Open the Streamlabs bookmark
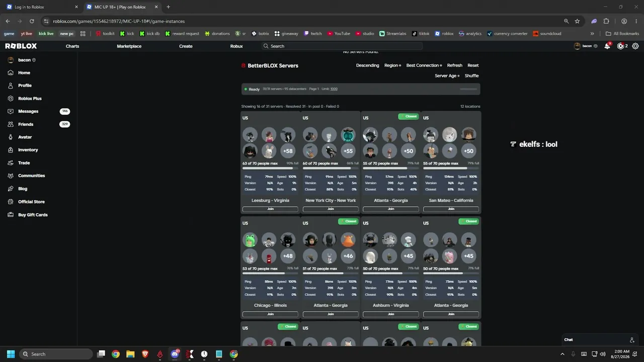Viewport: 644px width, 362px height. pos(392,34)
